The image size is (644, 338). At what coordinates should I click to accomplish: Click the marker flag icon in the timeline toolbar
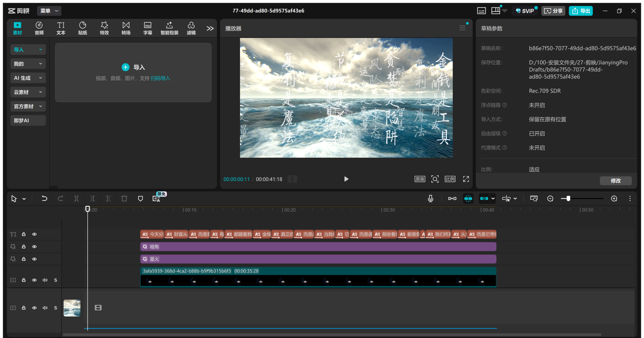(x=140, y=199)
